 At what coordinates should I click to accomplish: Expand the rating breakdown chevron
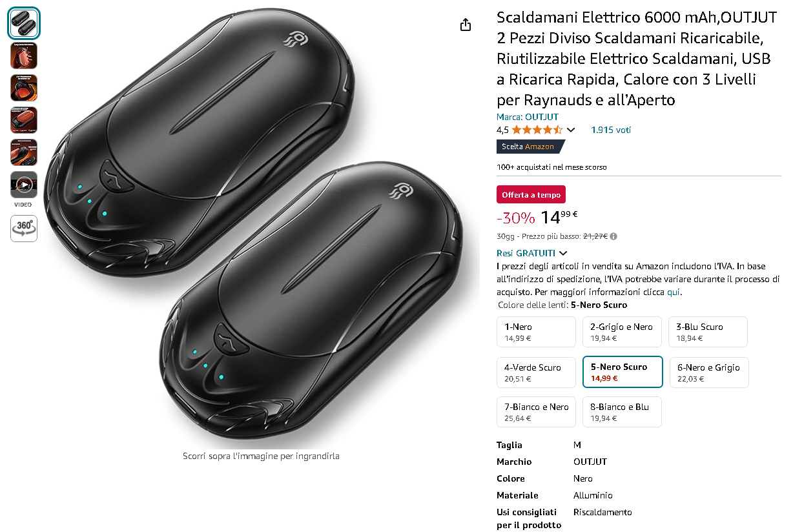pyautogui.click(x=571, y=130)
